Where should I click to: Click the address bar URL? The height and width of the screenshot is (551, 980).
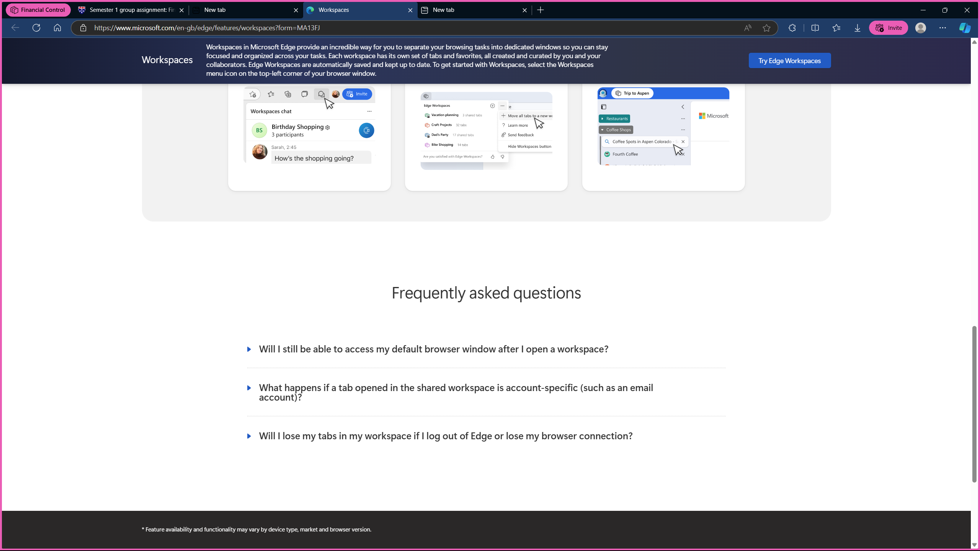(207, 28)
